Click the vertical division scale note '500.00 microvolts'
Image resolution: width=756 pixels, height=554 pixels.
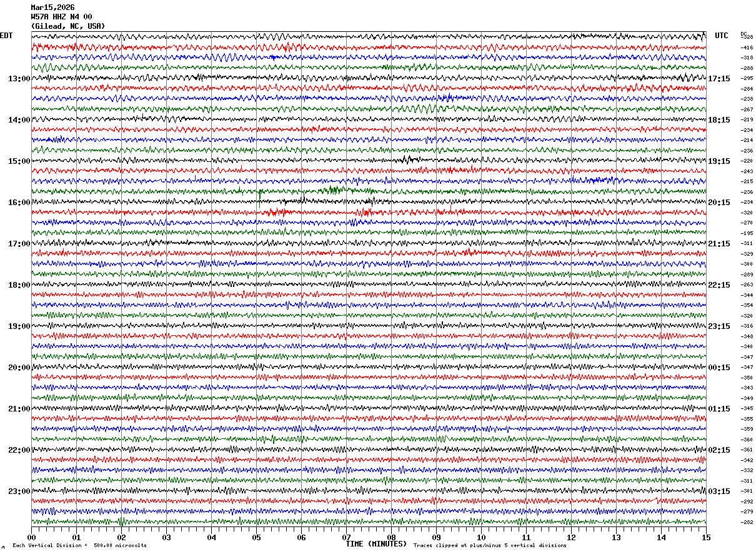tap(119, 546)
